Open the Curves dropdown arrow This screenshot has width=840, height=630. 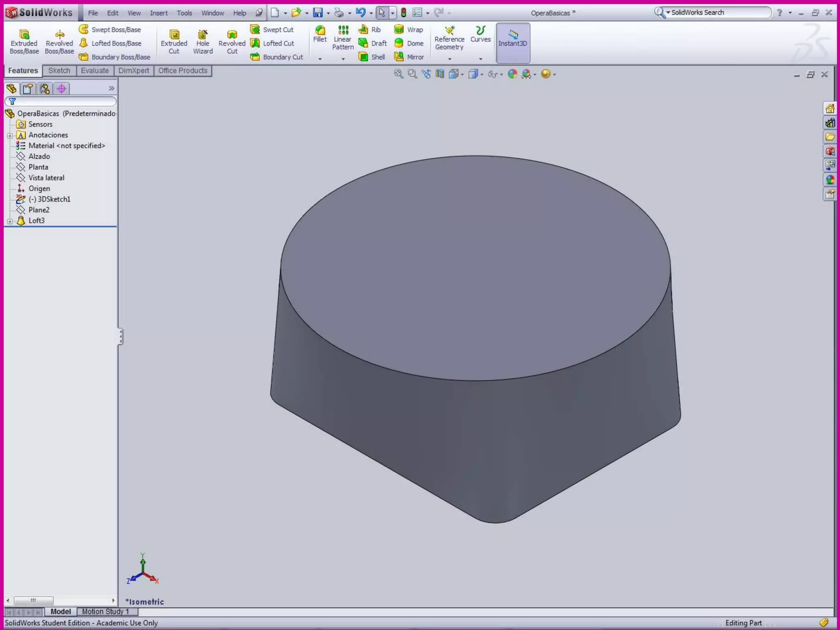pyautogui.click(x=481, y=59)
